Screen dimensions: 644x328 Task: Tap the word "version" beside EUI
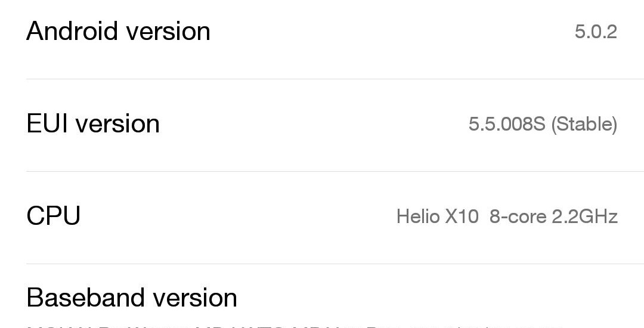coord(117,123)
